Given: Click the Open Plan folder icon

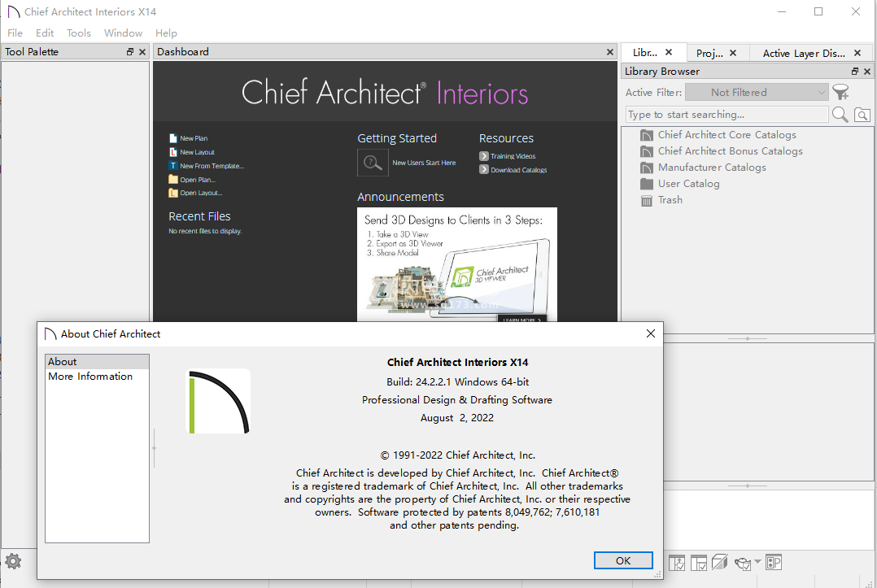Looking at the screenshot, I should pyautogui.click(x=172, y=180).
